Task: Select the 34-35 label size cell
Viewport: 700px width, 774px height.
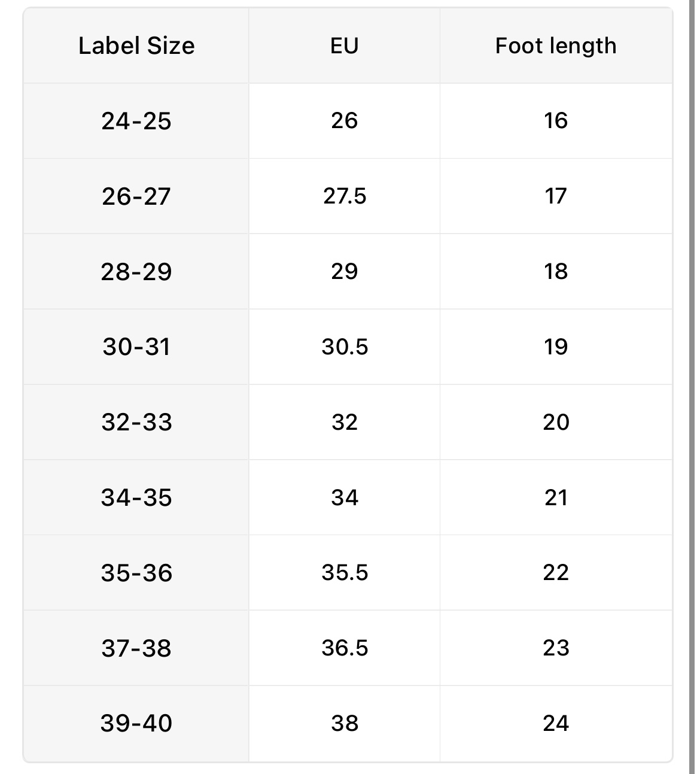Action: click(136, 498)
